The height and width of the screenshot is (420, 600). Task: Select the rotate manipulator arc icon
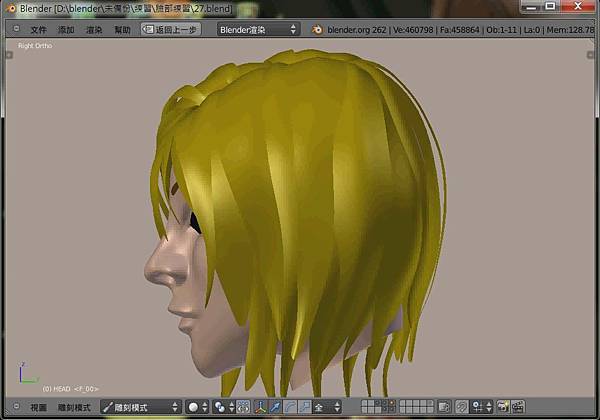click(291, 407)
